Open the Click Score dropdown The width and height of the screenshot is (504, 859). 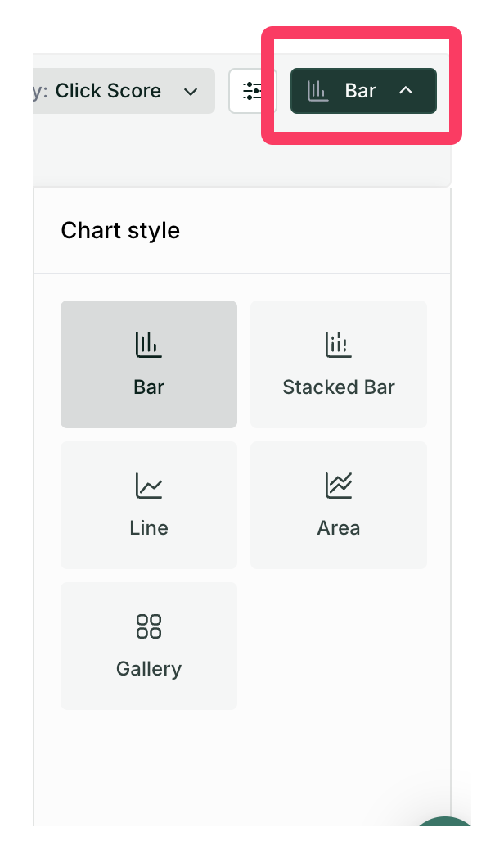pyautogui.click(x=123, y=91)
